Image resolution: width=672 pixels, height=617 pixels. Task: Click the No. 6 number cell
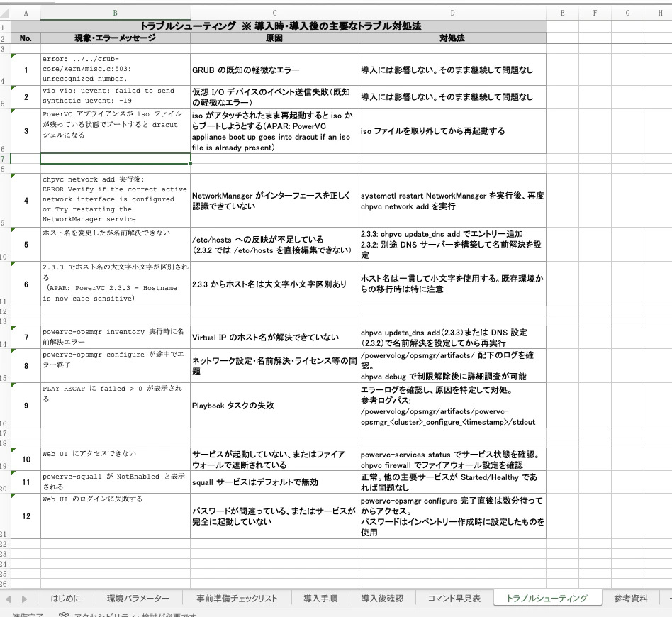pos(26,284)
